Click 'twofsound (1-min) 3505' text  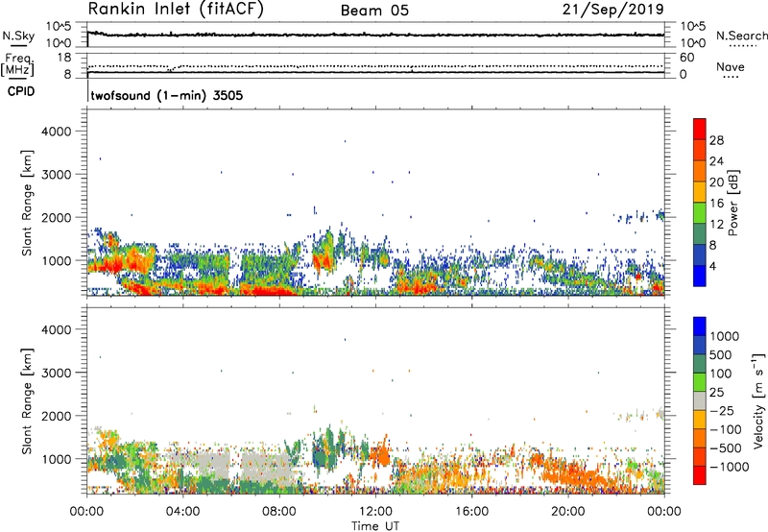167,95
